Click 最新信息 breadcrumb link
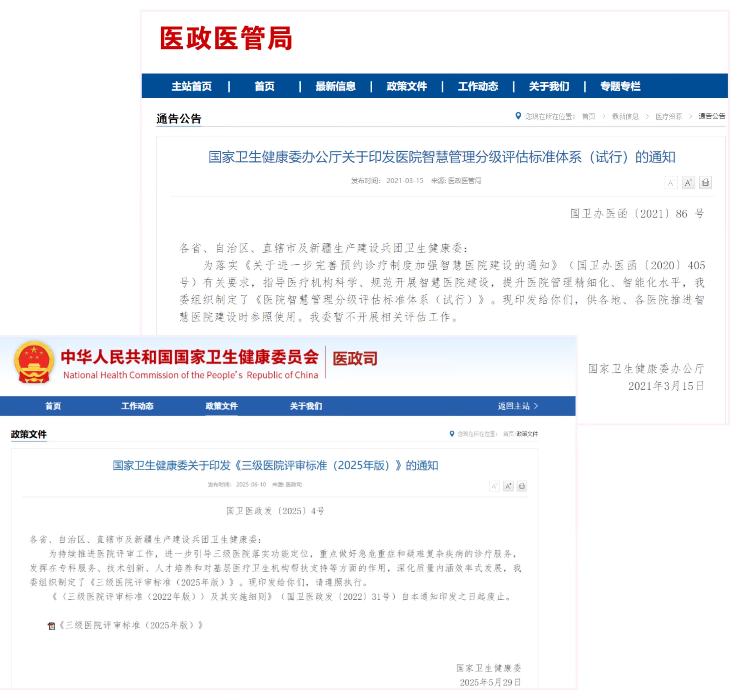 [x=625, y=116]
